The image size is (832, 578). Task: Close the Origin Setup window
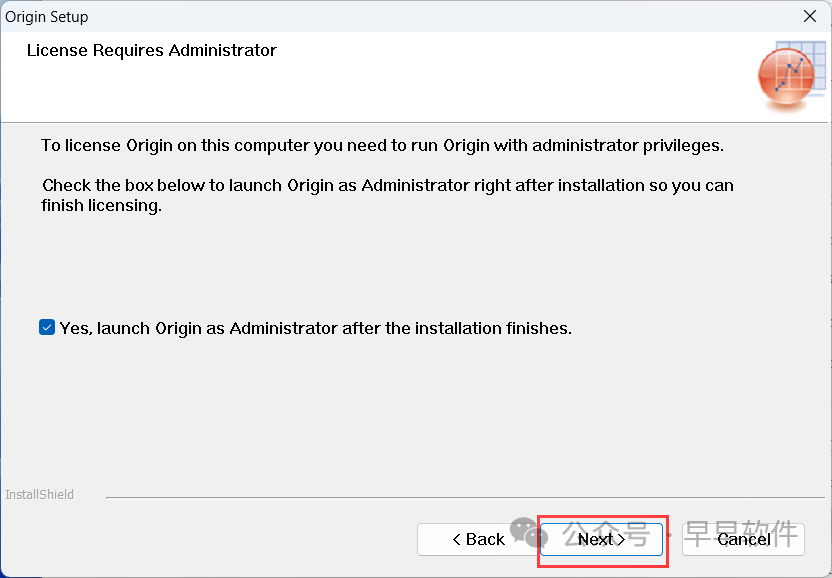point(810,16)
